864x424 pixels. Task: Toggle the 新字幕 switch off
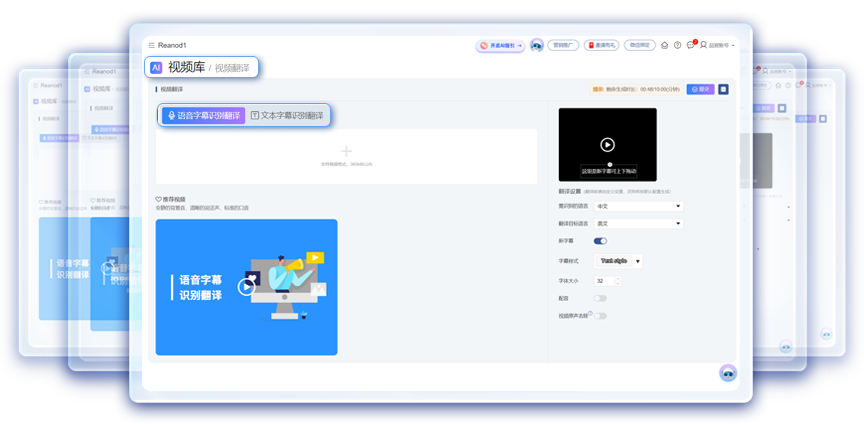tap(600, 241)
